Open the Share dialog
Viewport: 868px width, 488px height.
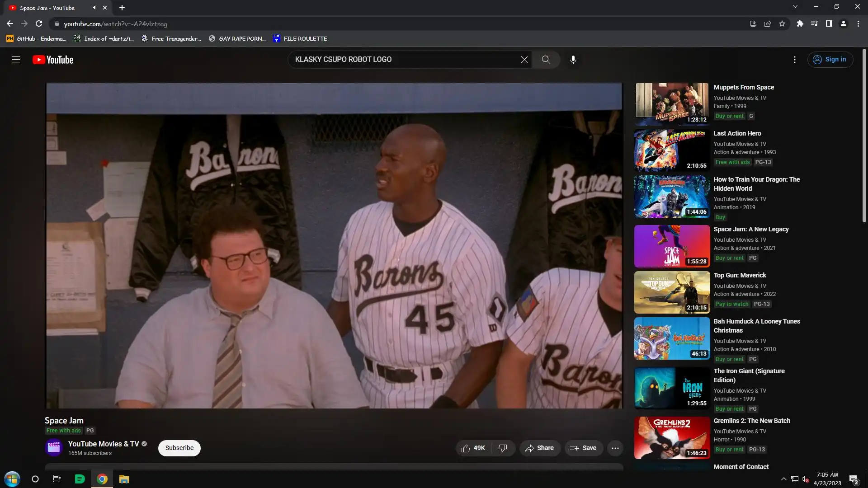pyautogui.click(x=539, y=448)
